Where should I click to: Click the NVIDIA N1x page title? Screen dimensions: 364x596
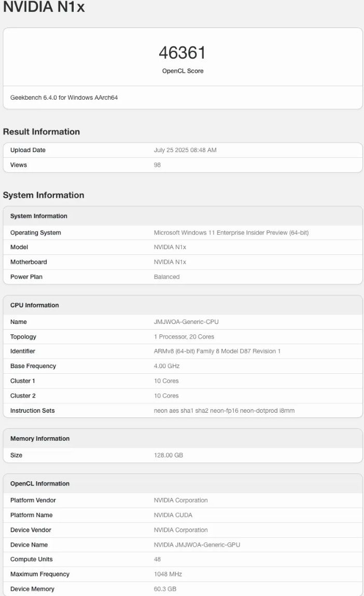[x=44, y=7]
